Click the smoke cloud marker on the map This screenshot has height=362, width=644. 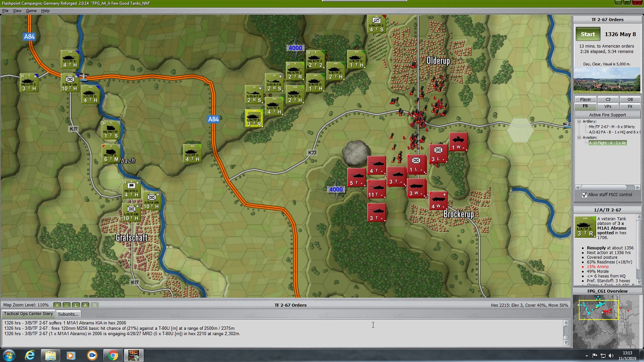356,153
